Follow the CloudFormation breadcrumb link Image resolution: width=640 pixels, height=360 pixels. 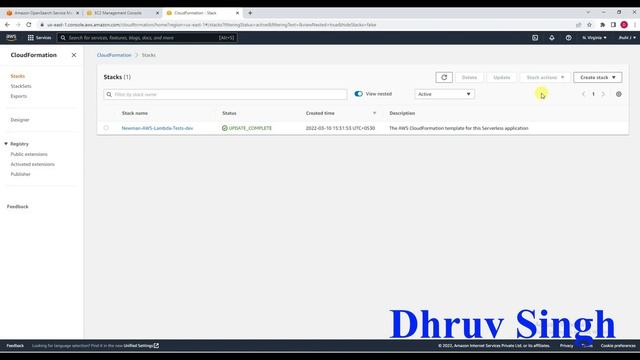click(114, 55)
